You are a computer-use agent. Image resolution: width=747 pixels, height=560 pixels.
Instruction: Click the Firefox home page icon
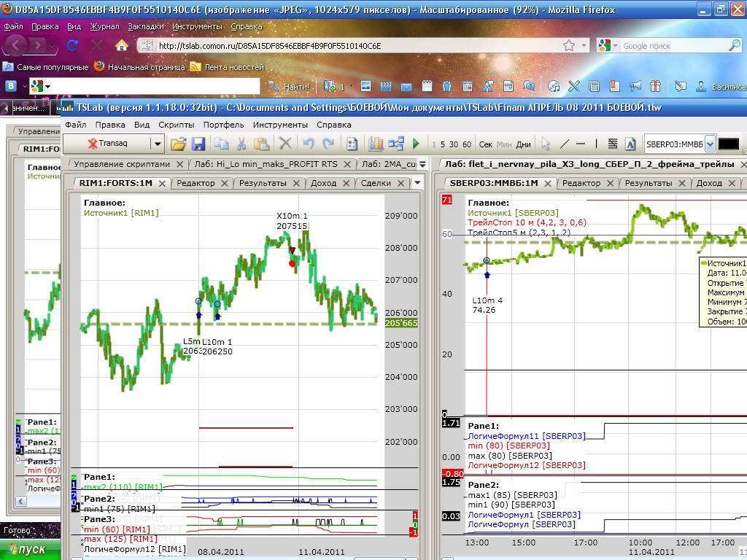(x=122, y=45)
